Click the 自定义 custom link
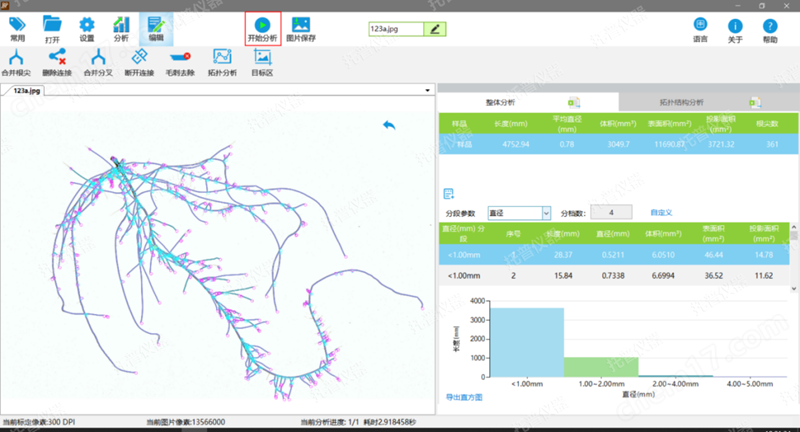Screen dimensions: 800x432 click(x=661, y=212)
